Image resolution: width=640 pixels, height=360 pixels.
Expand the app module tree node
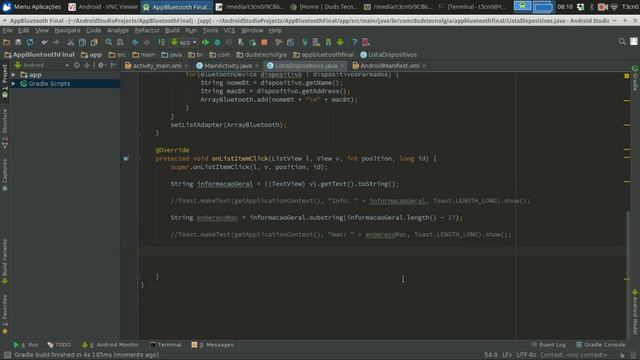pos(13,75)
